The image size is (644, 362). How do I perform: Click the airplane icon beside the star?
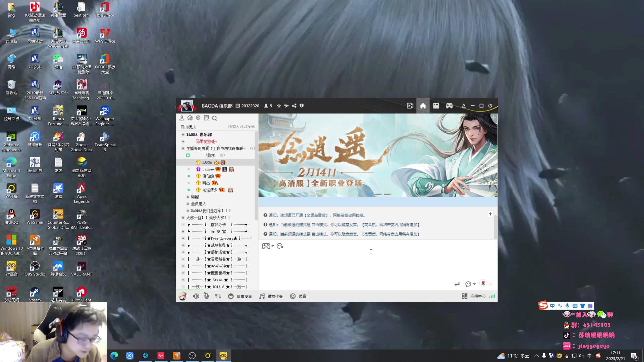[286, 106]
